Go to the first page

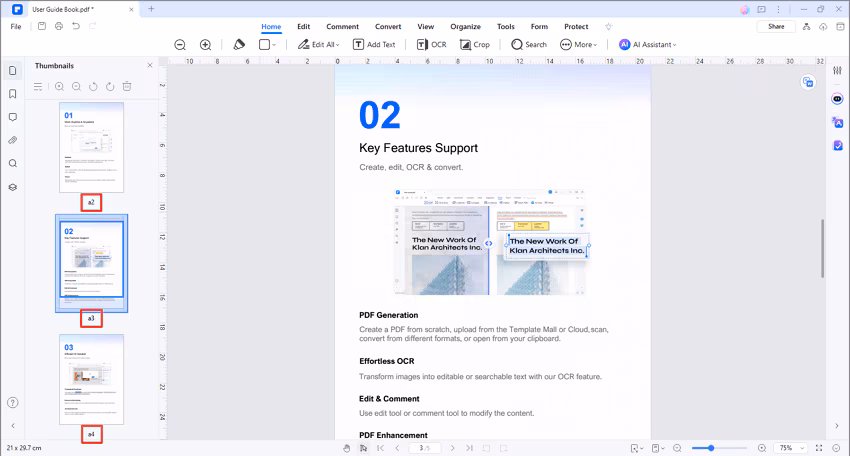[x=381, y=448]
